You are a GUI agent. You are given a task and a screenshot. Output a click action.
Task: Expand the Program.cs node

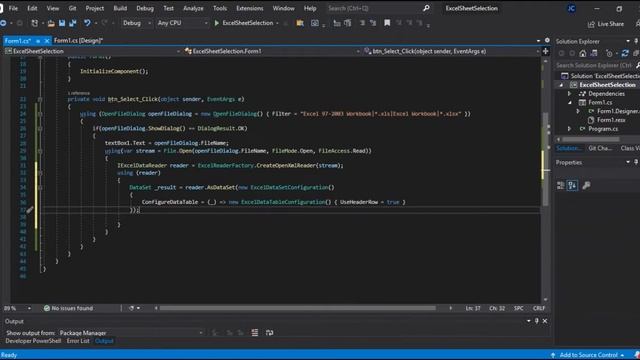tap(569, 129)
